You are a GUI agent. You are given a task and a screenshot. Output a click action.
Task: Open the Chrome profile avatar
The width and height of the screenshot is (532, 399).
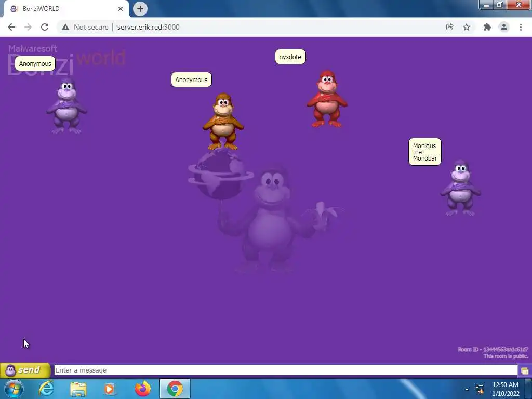click(x=504, y=27)
